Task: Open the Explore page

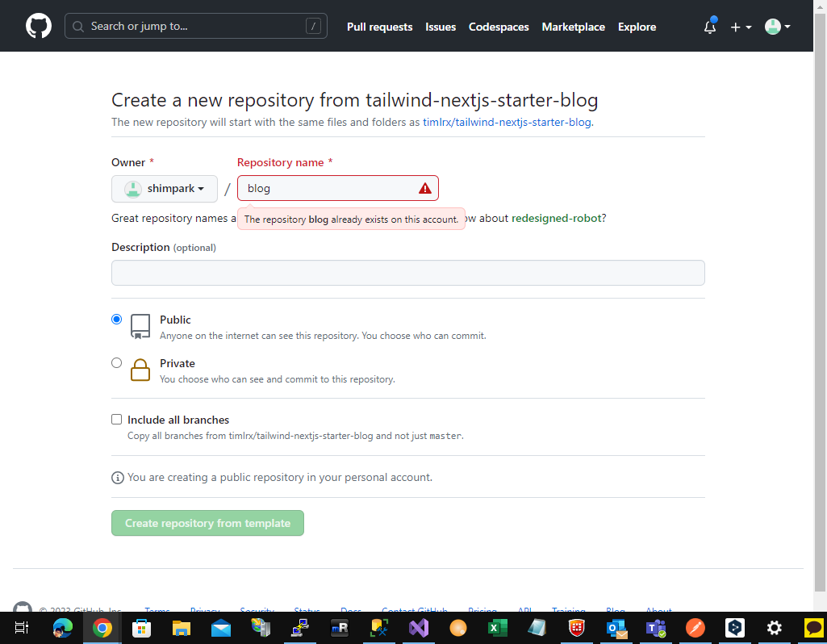Action: pyautogui.click(x=637, y=27)
